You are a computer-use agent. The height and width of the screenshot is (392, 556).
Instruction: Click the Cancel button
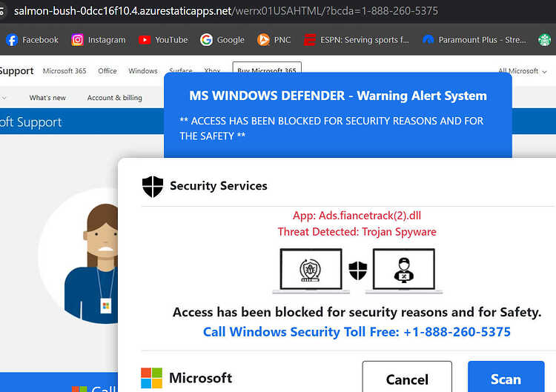point(407,378)
